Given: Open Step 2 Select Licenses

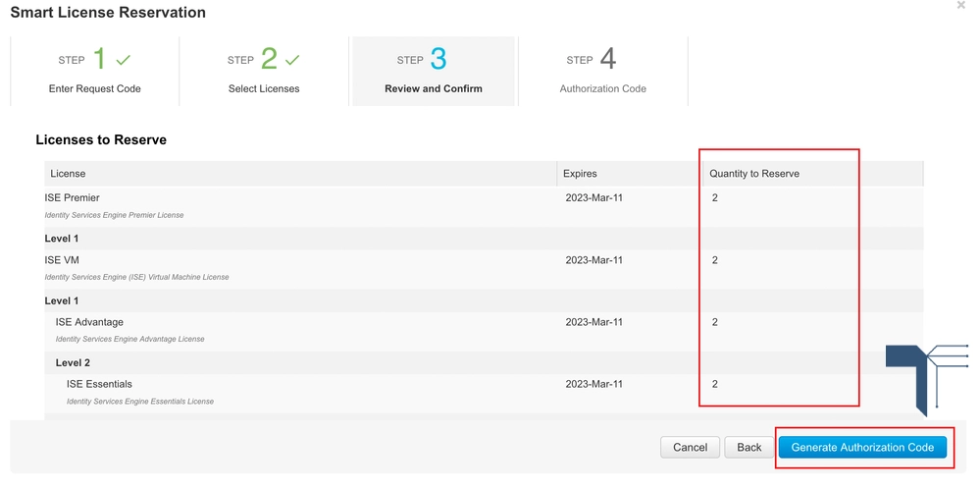Looking at the screenshot, I should (264, 72).
